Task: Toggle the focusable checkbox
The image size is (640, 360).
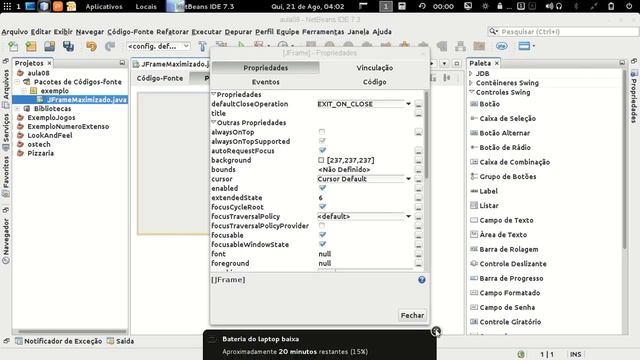Action: point(322,235)
